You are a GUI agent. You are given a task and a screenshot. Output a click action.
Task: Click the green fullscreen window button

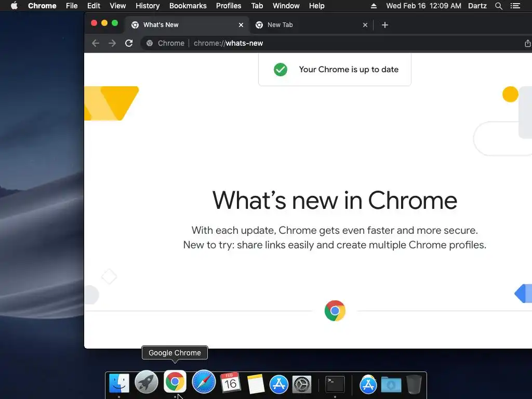pos(115,23)
